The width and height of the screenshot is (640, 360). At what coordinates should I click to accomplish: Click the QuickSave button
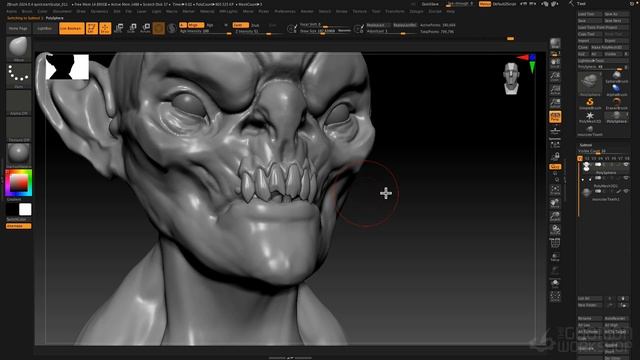pyautogui.click(x=430, y=4)
